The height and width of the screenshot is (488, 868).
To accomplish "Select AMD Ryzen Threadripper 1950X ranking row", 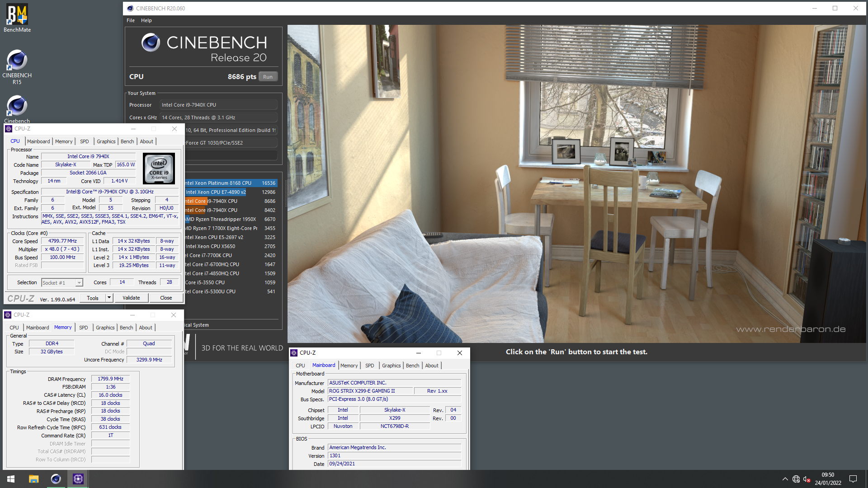I will pyautogui.click(x=231, y=219).
